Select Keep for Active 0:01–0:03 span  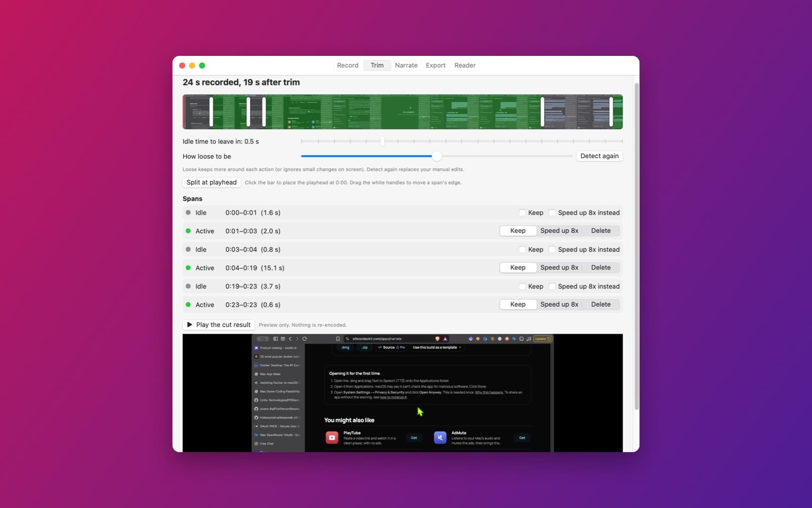click(x=518, y=231)
